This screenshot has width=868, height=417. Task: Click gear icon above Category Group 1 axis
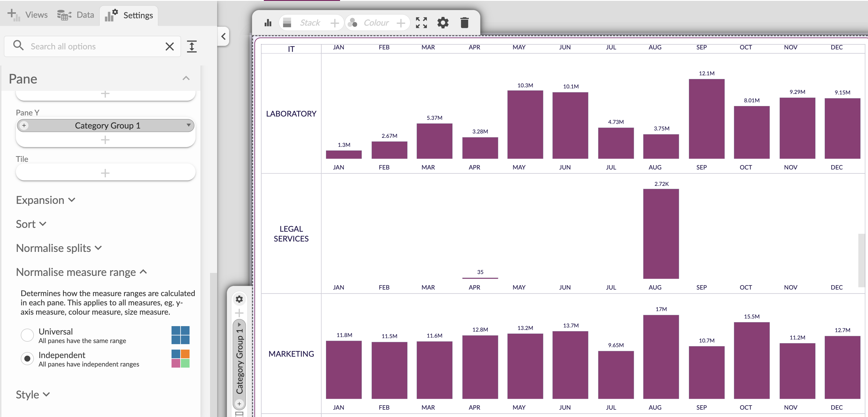click(239, 299)
